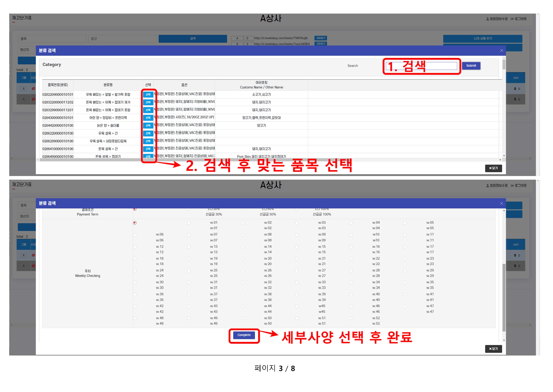553x392 pixels.
Task: Click the 창고 input field
Action: pyautogui.click(x=123, y=39)
